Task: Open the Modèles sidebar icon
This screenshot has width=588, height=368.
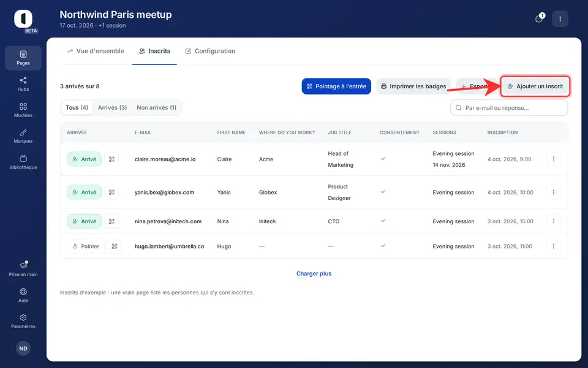Action: point(23,110)
